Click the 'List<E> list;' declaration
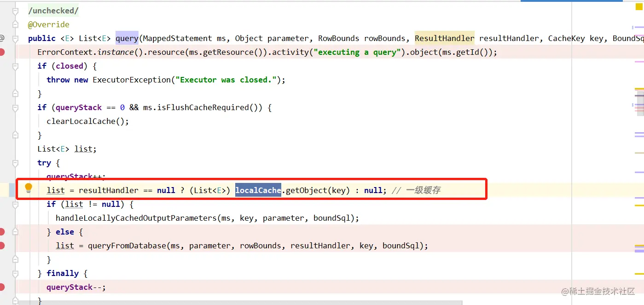Viewport: 644px width, 305px height. pyautogui.click(x=67, y=149)
